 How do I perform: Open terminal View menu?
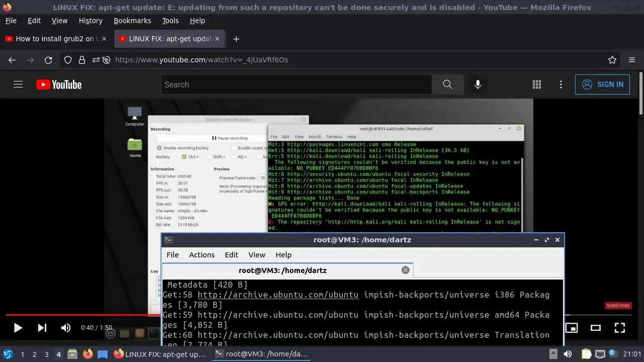point(257,255)
